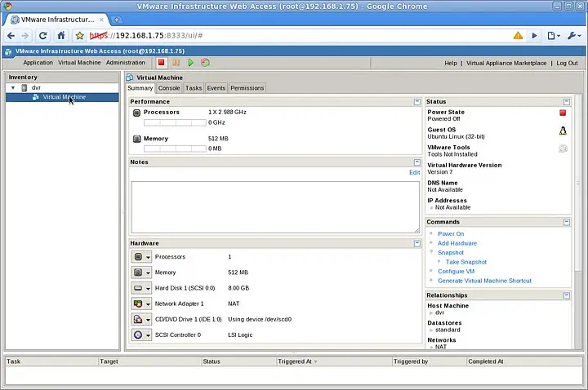Collapse the Status panel
Image resolution: width=588 pixels, height=390 pixels.
567,102
